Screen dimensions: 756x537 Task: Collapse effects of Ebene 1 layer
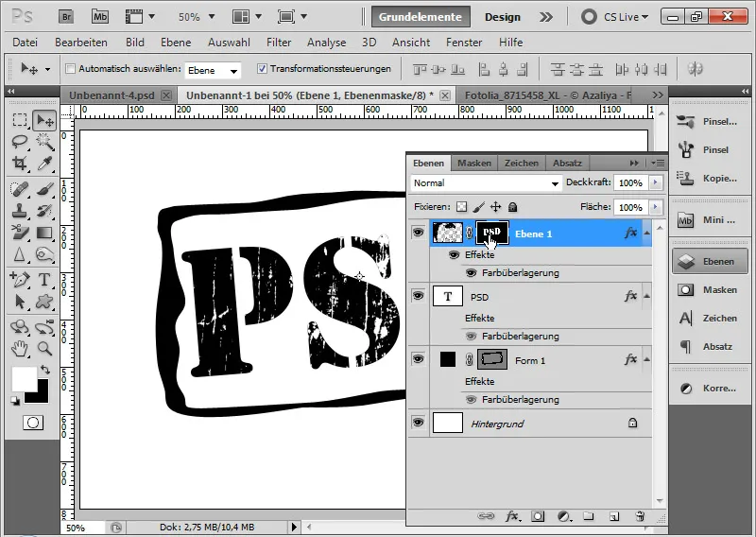click(x=646, y=233)
